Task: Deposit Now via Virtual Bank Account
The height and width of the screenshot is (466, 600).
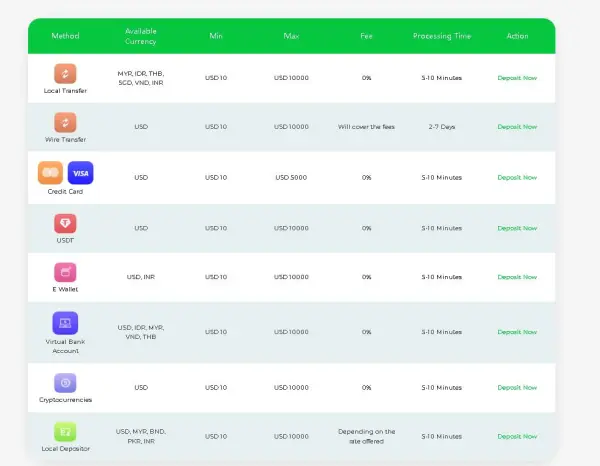Action: [x=517, y=332]
